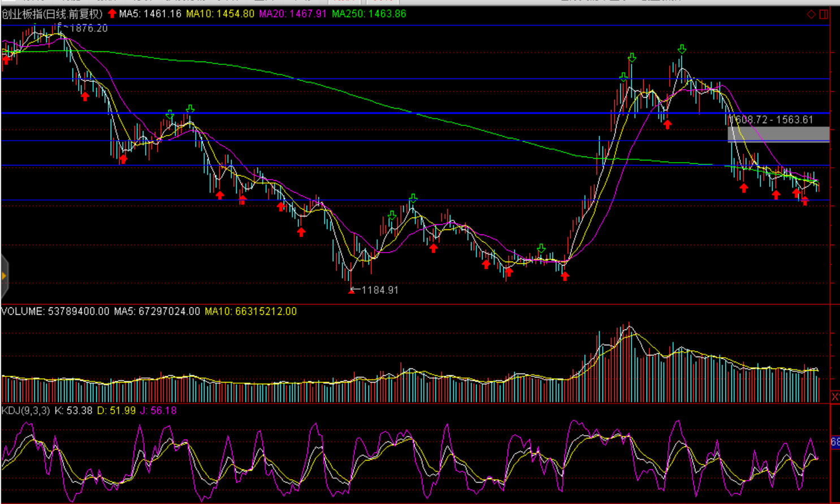
Task: Select the MA5 moving average label
Action: (150, 14)
